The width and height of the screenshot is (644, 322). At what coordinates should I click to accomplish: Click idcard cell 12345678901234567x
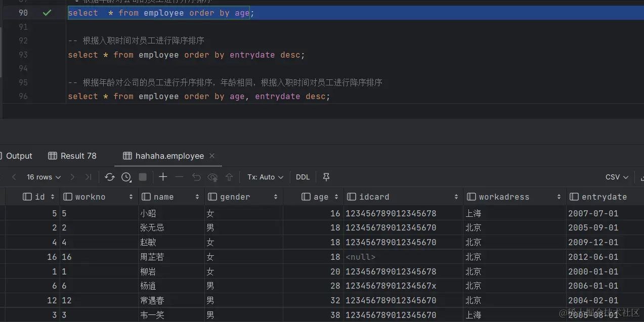click(403, 286)
